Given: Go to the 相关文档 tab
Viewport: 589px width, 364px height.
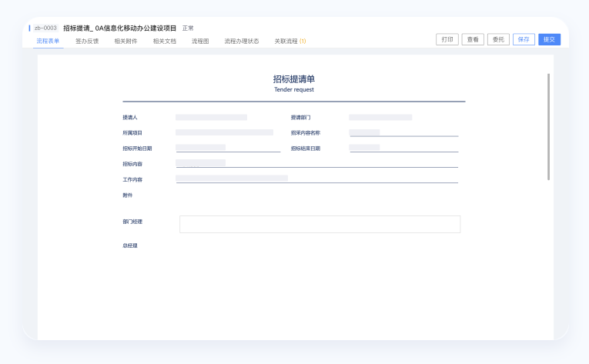Looking at the screenshot, I should tap(164, 41).
